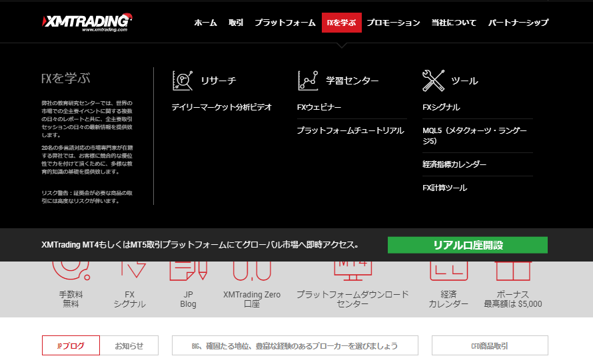Click the Research magnifier chart icon
The height and width of the screenshot is (364, 593).
183,81
